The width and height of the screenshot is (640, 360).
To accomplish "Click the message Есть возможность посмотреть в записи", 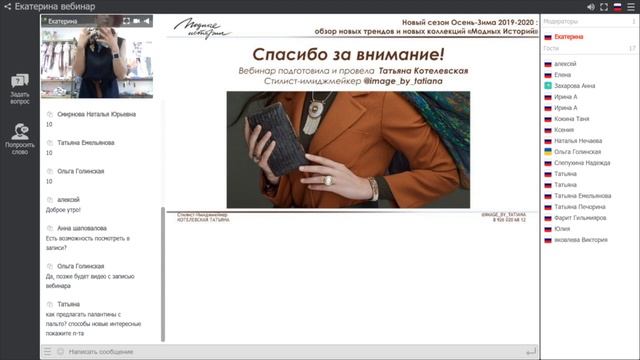I will coord(88,243).
